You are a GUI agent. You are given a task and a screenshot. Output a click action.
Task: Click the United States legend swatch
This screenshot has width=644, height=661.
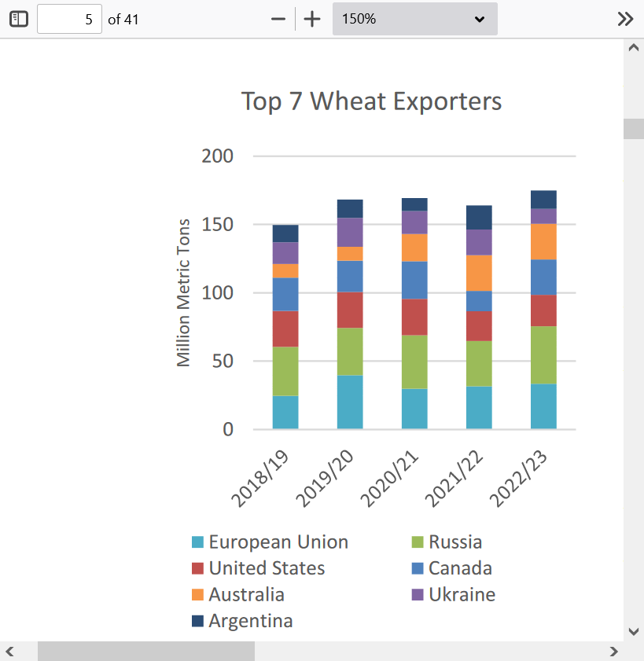coord(197,568)
